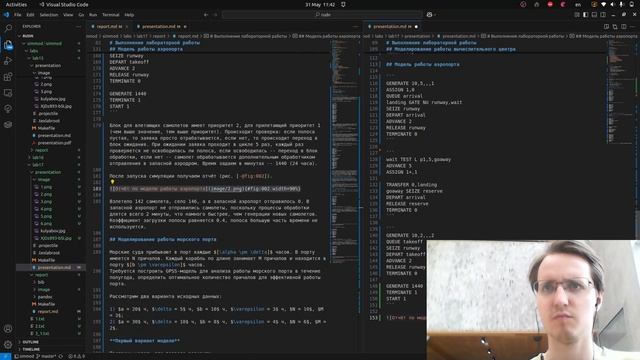Open the File menu
This screenshot has height=360, width=640.
click(18, 15)
